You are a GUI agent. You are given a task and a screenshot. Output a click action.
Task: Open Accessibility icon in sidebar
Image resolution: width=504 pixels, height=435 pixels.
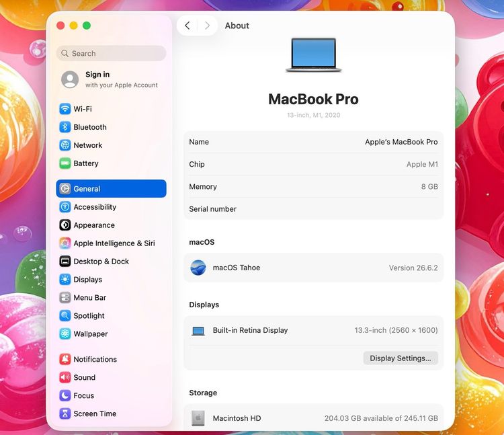point(65,206)
